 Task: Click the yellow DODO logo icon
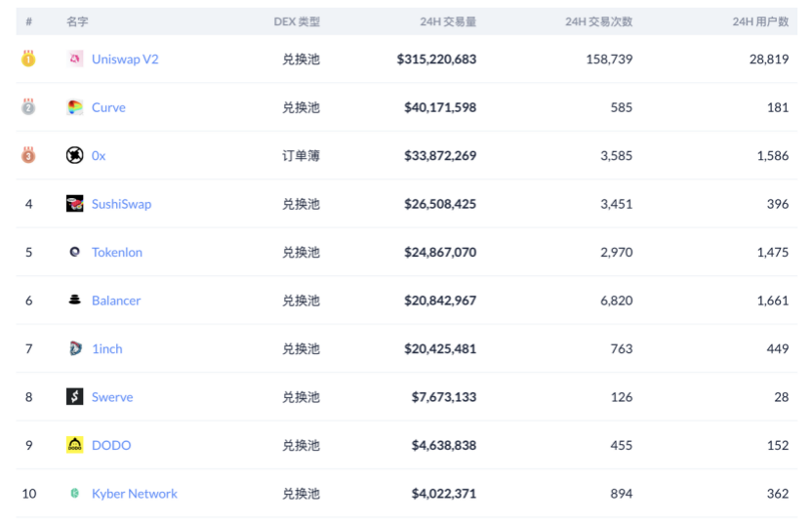[x=74, y=445]
